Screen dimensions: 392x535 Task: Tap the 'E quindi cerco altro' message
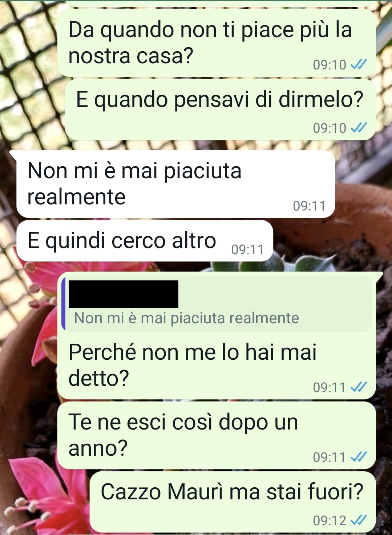(145, 240)
